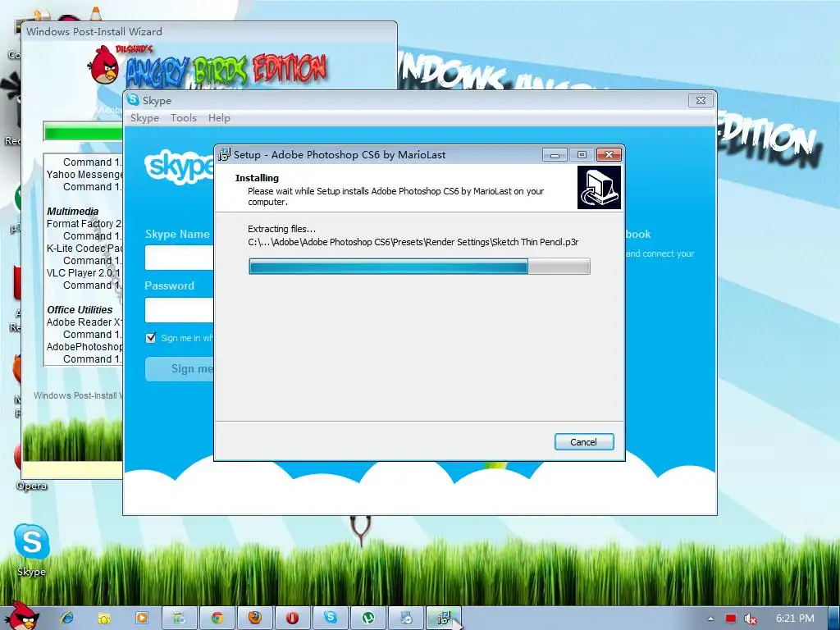Screen dimensions: 840x630
Task: Launch Internet Explorer from taskbar
Action: (67, 618)
